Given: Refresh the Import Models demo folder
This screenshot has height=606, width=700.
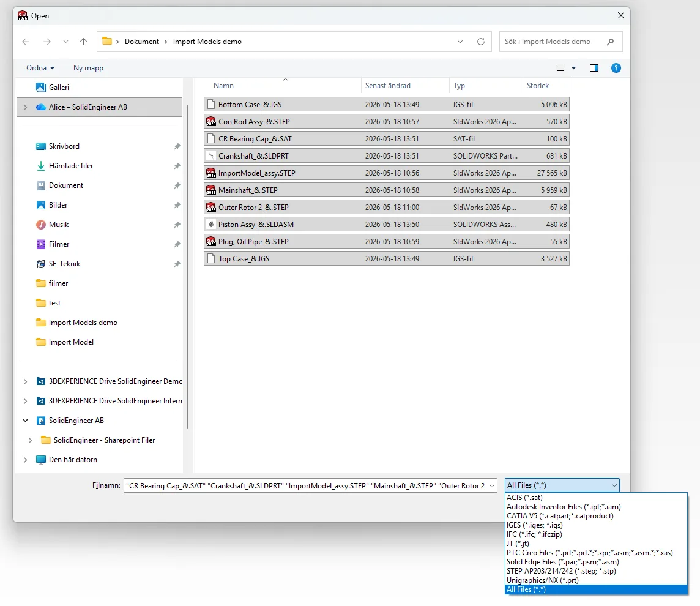Looking at the screenshot, I should [x=481, y=42].
